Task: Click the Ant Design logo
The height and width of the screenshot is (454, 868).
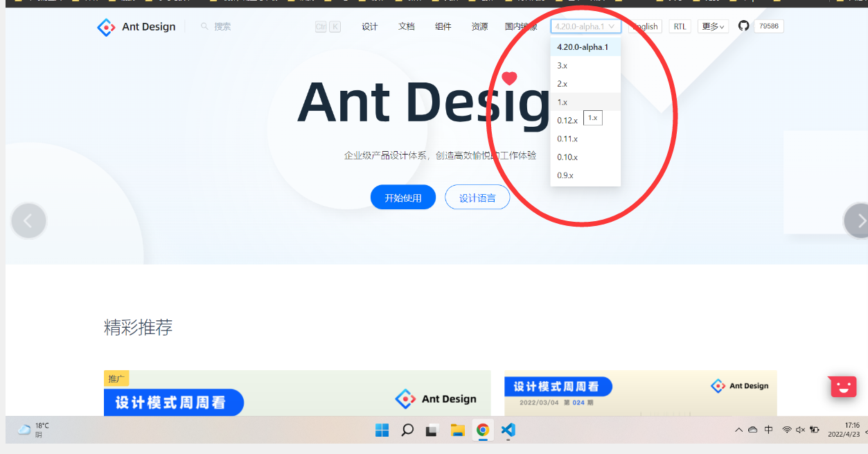Action: [x=136, y=26]
